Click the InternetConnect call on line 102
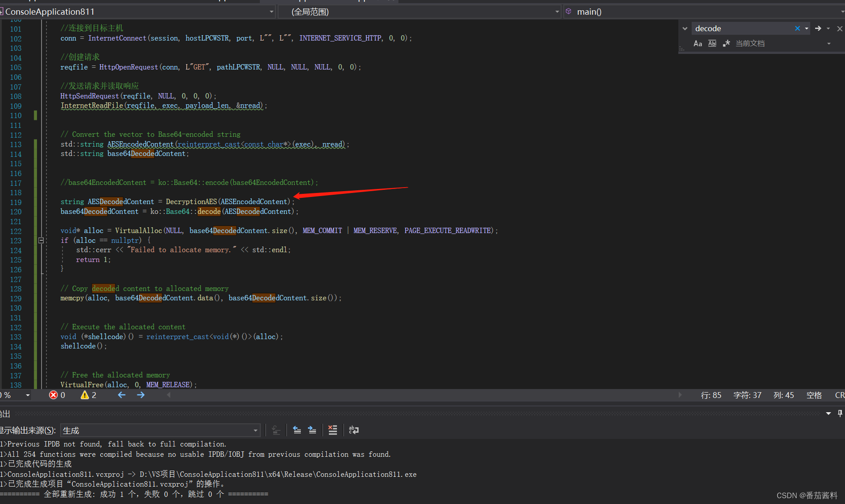The width and height of the screenshot is (845, 504). click(117, 38)
